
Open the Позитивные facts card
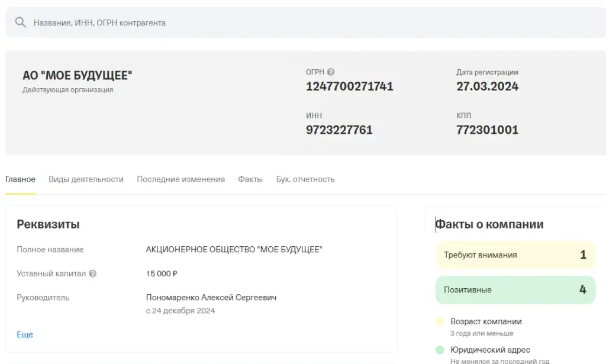click(515, 290)
